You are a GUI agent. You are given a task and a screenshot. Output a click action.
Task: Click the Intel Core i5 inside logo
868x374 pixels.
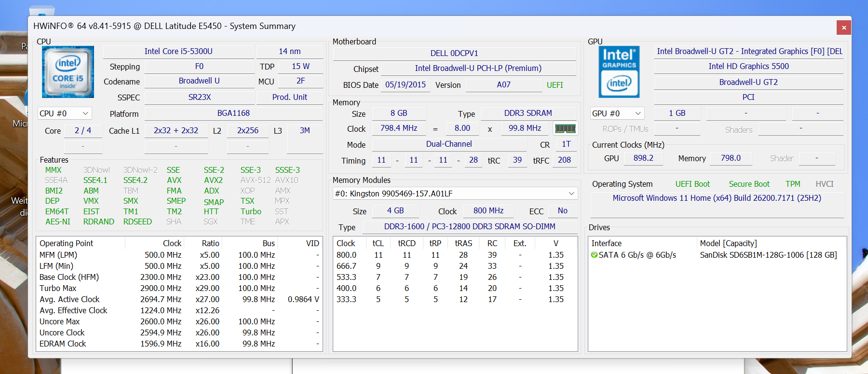(68, 72)
